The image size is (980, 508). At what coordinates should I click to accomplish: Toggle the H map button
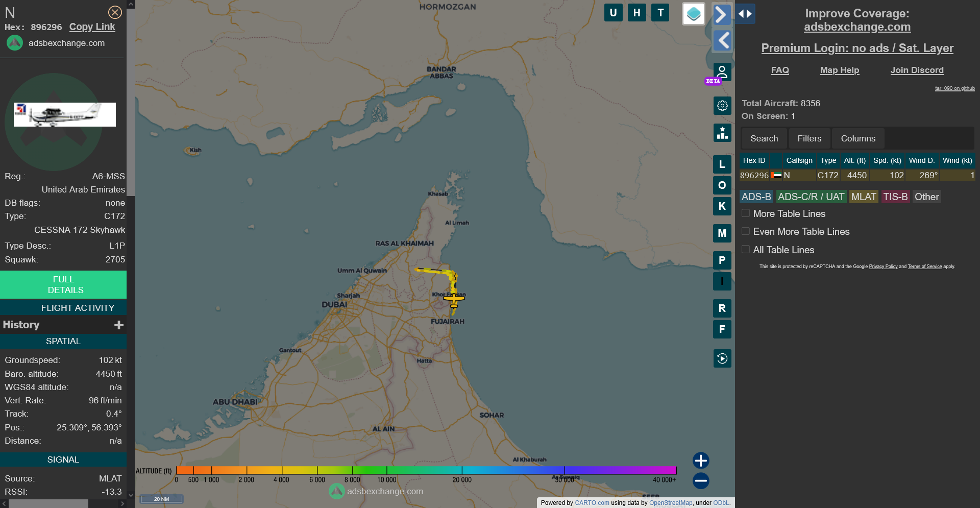636,13
